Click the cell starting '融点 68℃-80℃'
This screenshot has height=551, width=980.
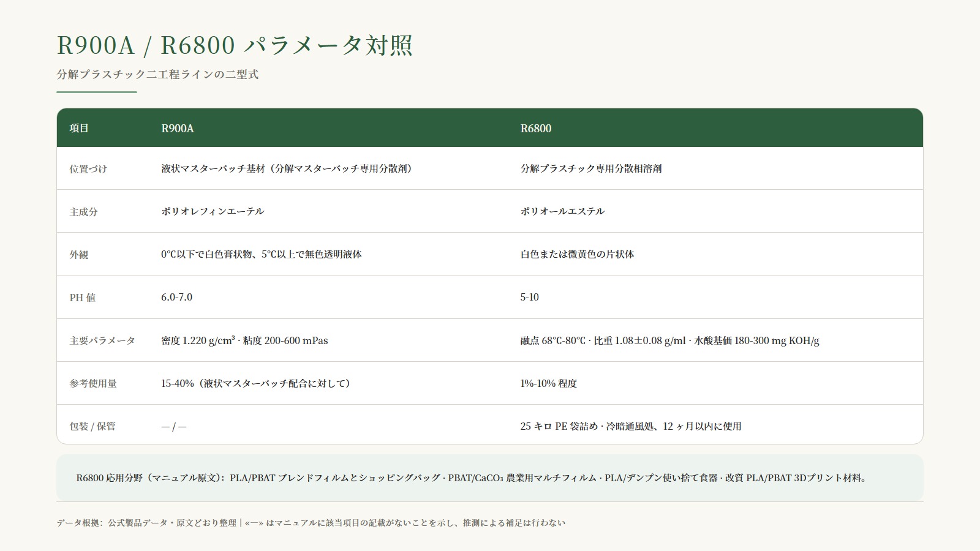pyautogui.click(x=669, y=340)
